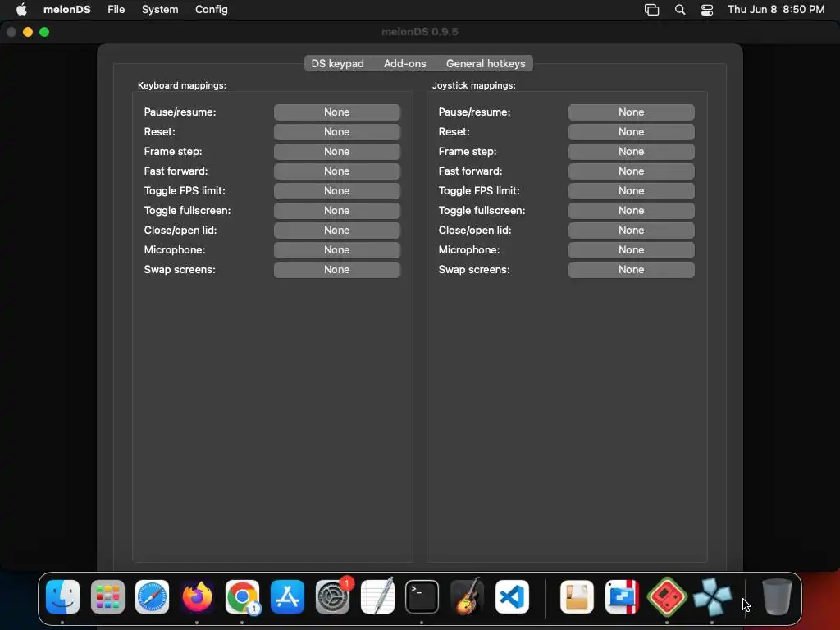Open the Apple menu
The width and height of the screenshot is (840, 630).
click(21, 10)
